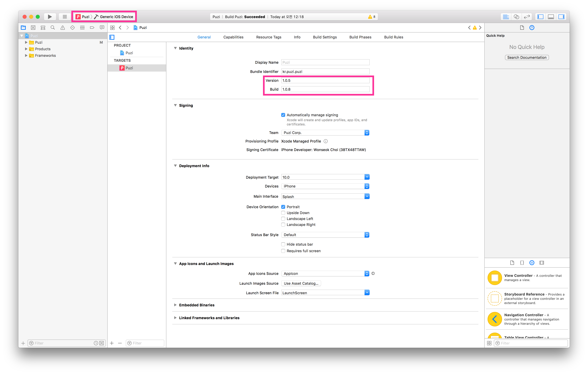Show the Quick Help inspector icon

tap(532, 28)
